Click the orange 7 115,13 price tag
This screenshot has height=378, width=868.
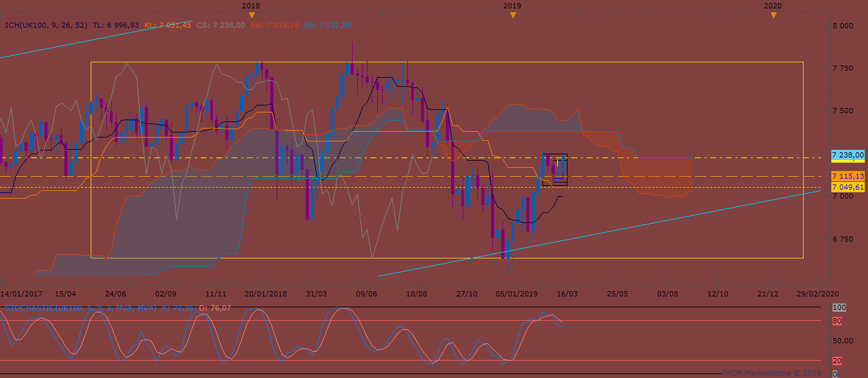tap(847, 176)
